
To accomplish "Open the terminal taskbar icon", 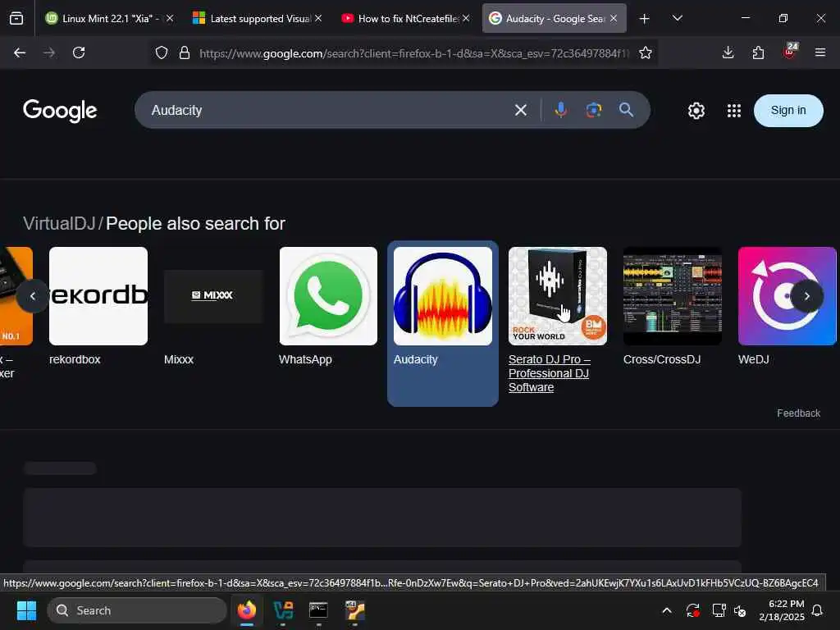I will click(x=318, y=610).
